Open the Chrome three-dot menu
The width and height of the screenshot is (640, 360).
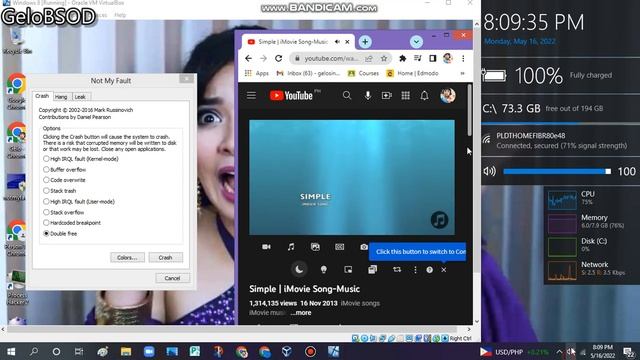click(x=463, y=58)
